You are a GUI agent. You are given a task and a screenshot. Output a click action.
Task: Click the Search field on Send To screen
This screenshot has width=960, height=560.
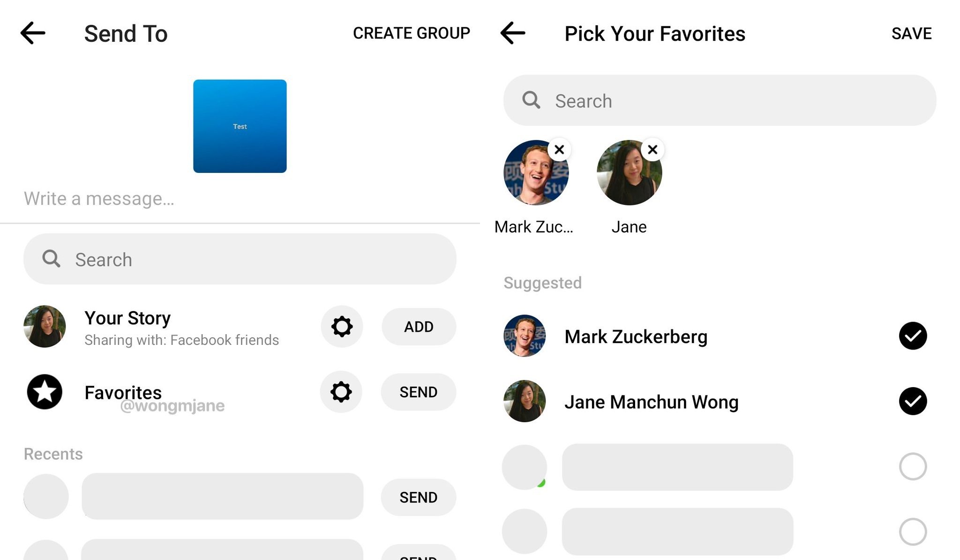point(240,259)
